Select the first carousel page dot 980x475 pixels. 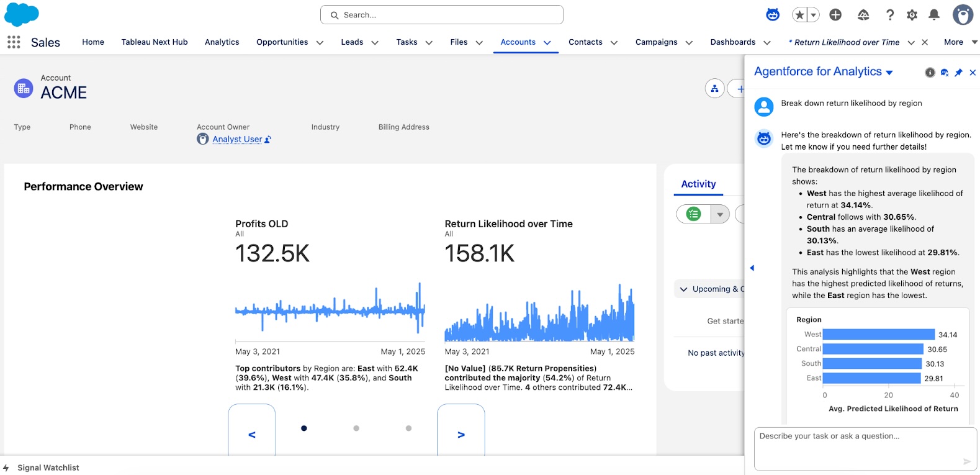point(304,428)
